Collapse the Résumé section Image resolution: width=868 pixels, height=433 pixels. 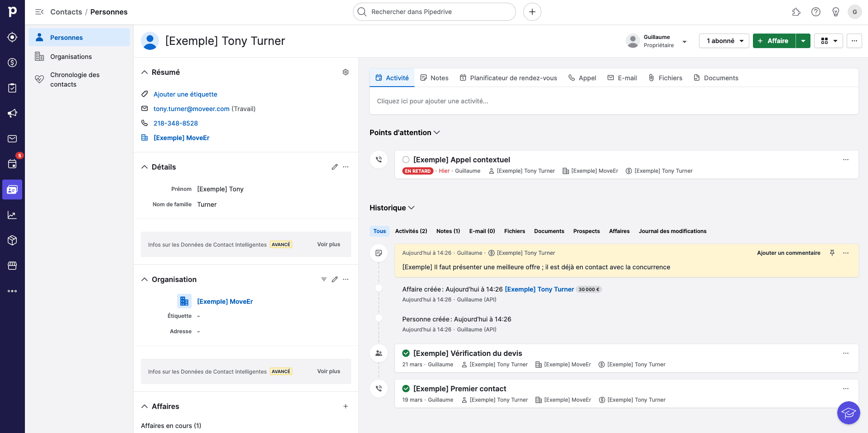[x=144, y=72]
